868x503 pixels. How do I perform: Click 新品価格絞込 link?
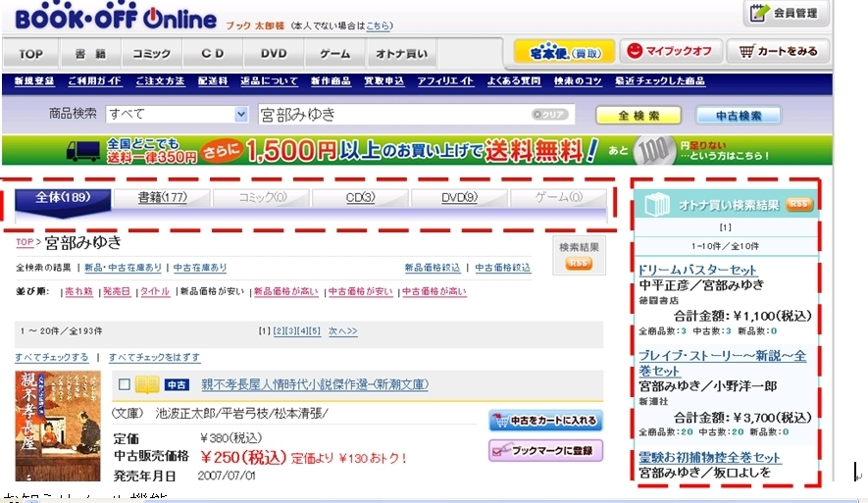(433, 268)
